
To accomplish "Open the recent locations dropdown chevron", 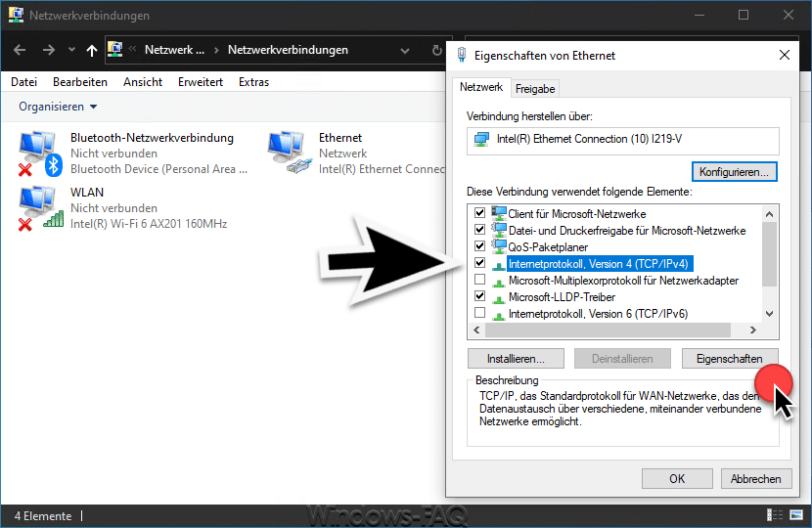I will coord(71,50).
